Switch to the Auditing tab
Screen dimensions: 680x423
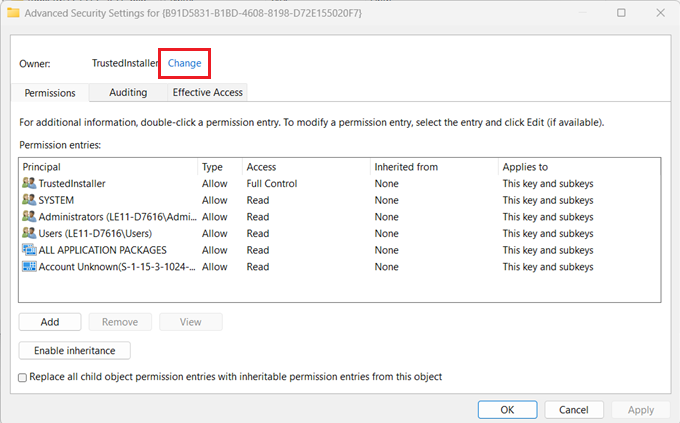coord(128,92)
